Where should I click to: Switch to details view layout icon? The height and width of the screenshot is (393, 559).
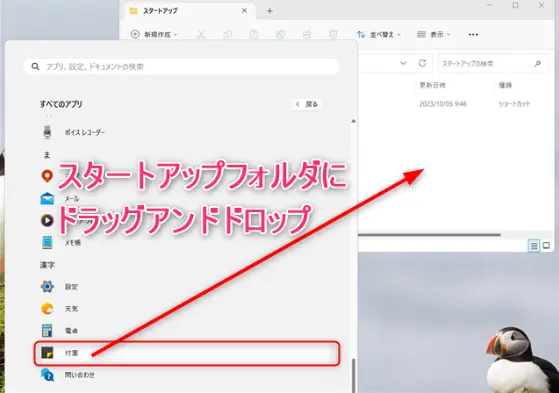click(x=534, y=246)
